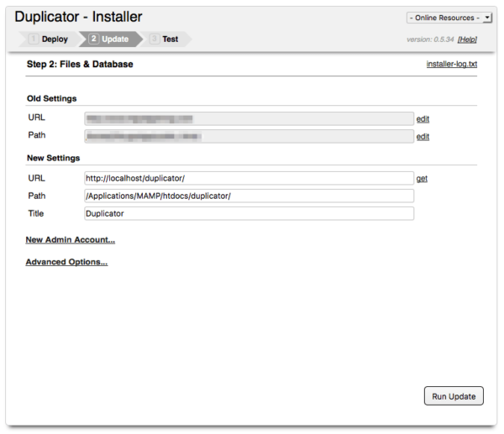The image size is (504, 434).
Task: Expand the Advanced Options section
Action: pos(66,262)
